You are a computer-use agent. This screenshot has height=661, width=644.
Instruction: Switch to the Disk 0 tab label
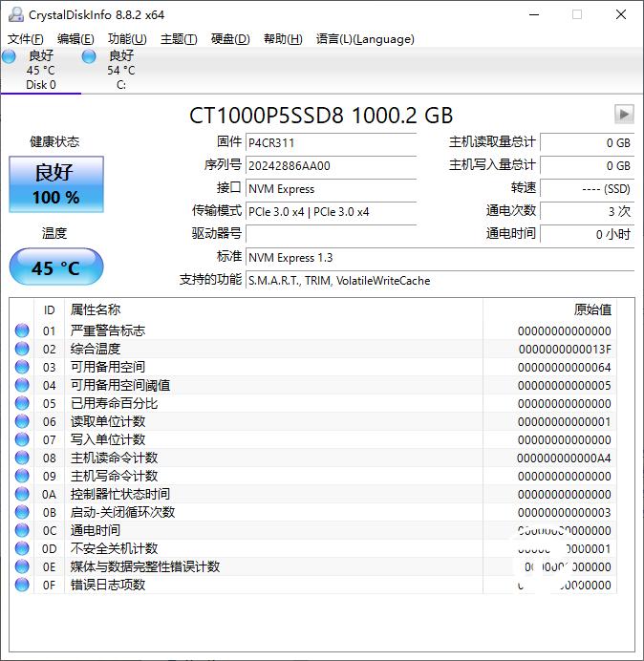(x=41, y=85)
